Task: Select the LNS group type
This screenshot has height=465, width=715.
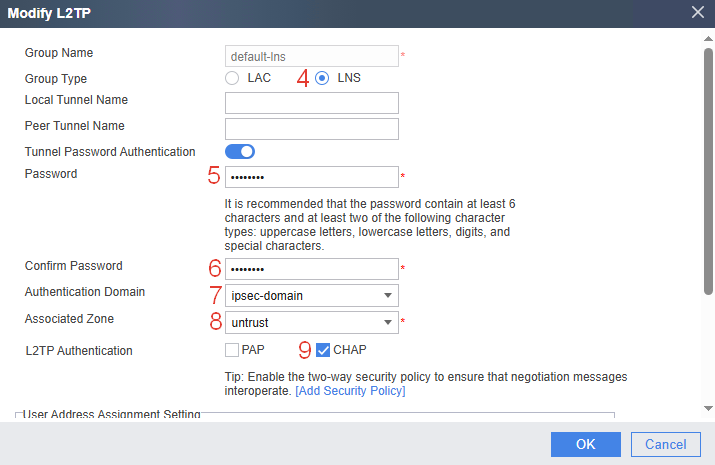Action: (322, 78)
